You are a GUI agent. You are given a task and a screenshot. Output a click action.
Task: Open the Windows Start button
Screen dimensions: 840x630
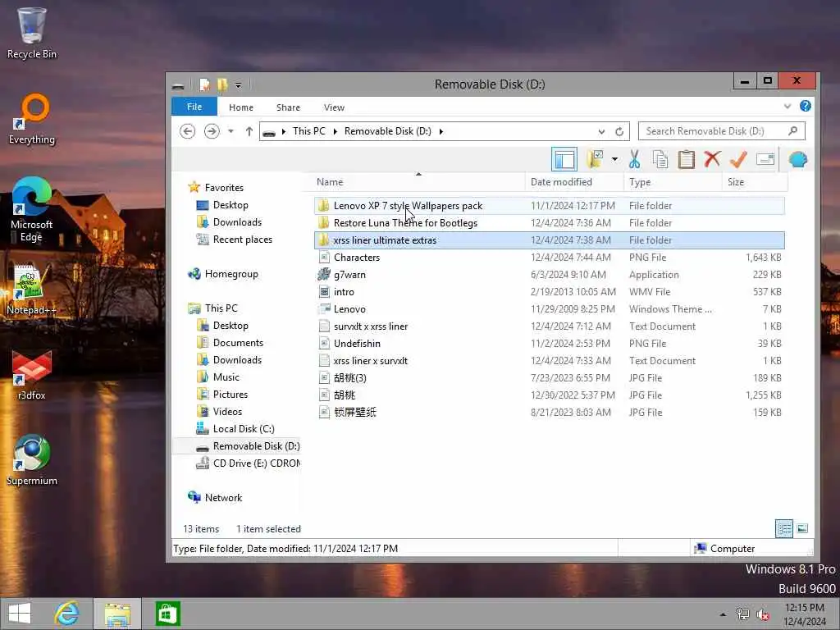tap(20, 614)
